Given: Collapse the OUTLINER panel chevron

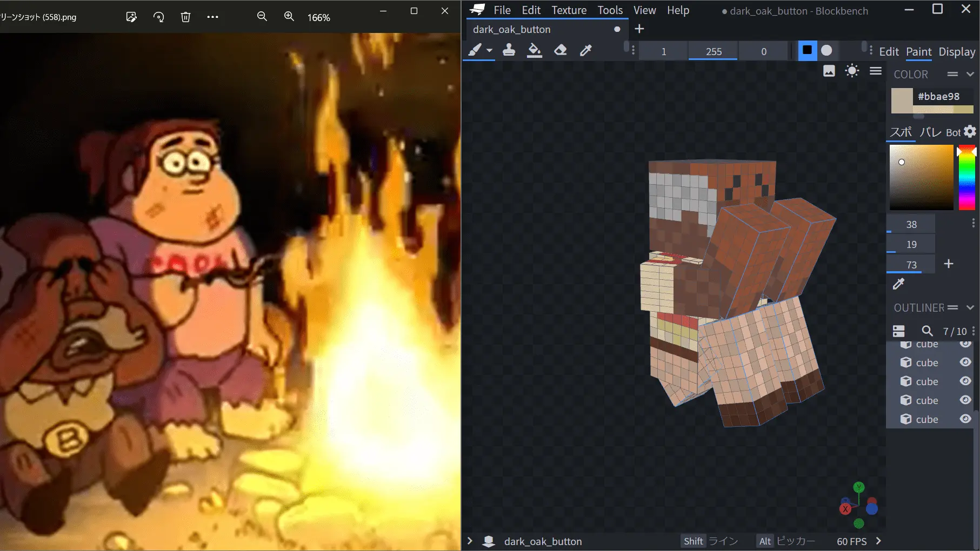Looking at the screenshot, I should pos(970,307).
